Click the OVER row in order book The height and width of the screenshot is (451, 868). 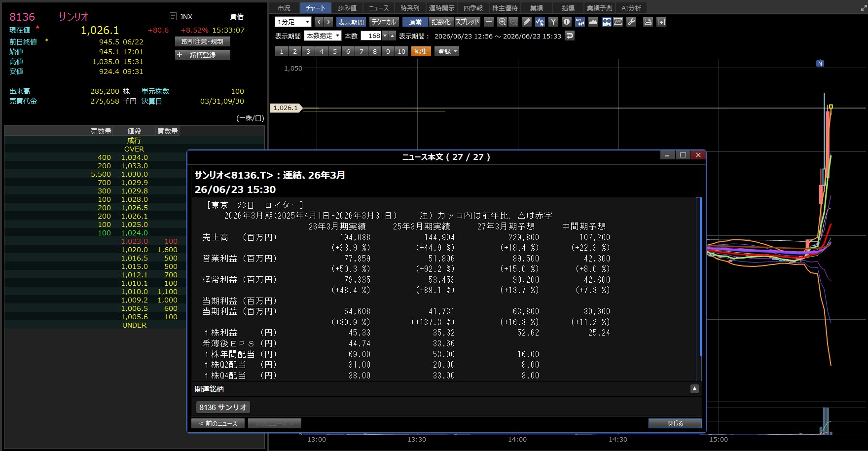(135, 149)
